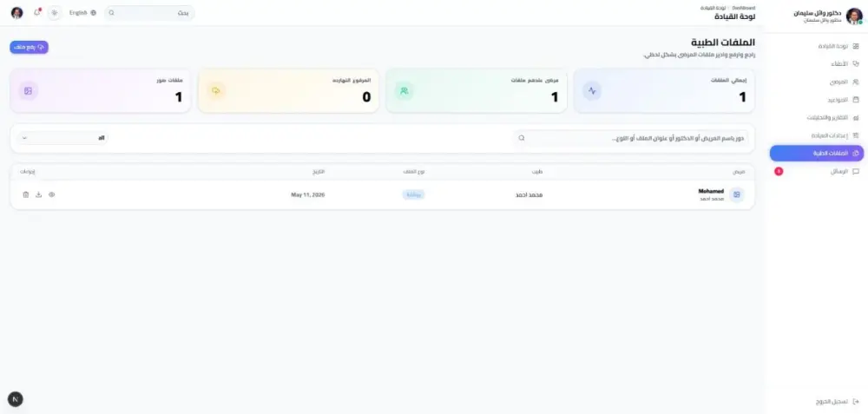The image size is (868, 414).
Task: Click the globe icon next to English
Action: (93, 13)
